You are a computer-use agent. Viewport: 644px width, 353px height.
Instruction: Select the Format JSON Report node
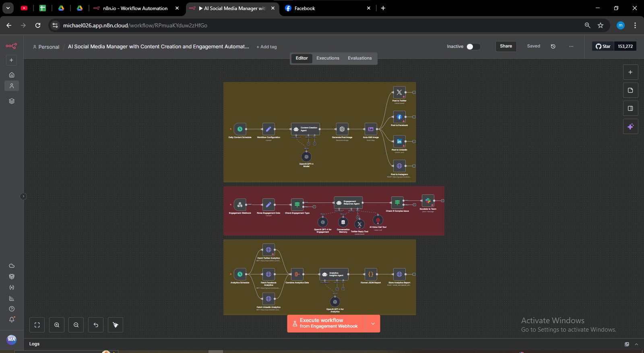coord(371,275)
